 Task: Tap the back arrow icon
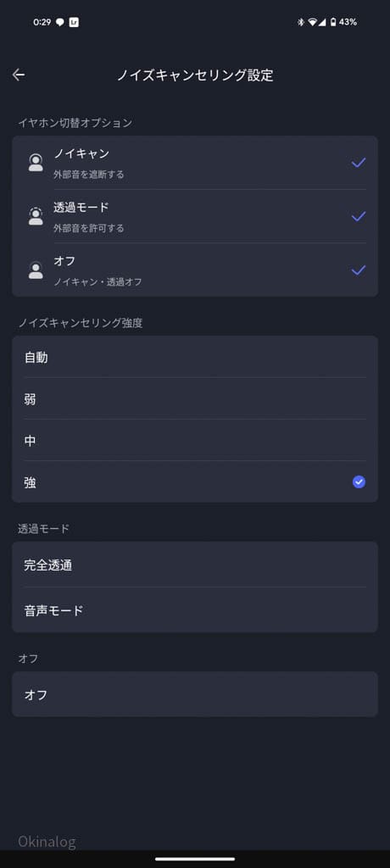[x=19, y=75]
